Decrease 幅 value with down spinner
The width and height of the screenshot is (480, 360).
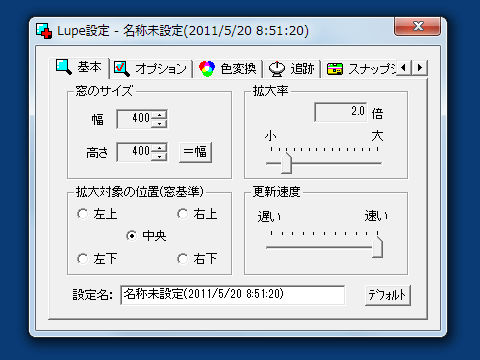[x=159, y=124]
